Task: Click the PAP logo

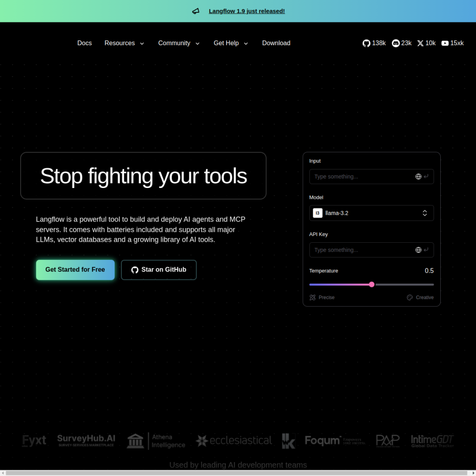Action: (x=387, y=441)
